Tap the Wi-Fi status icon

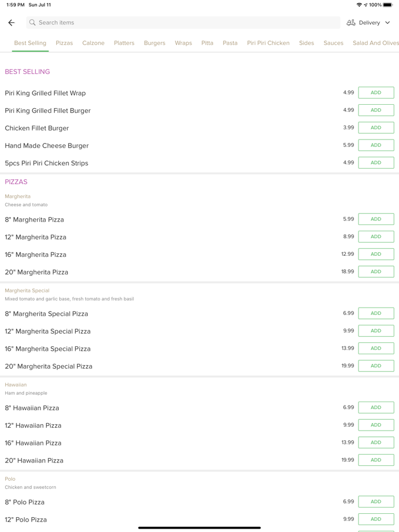pos(359,5)
